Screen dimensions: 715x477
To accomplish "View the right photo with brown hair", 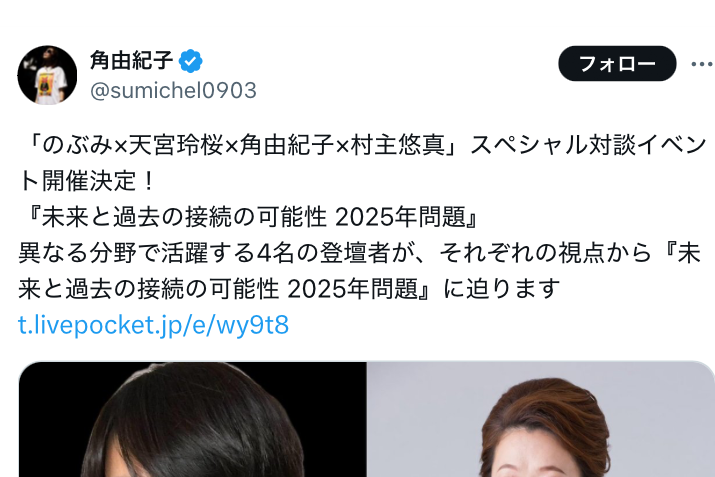I will pyautogui.click(x=541, y=419).
